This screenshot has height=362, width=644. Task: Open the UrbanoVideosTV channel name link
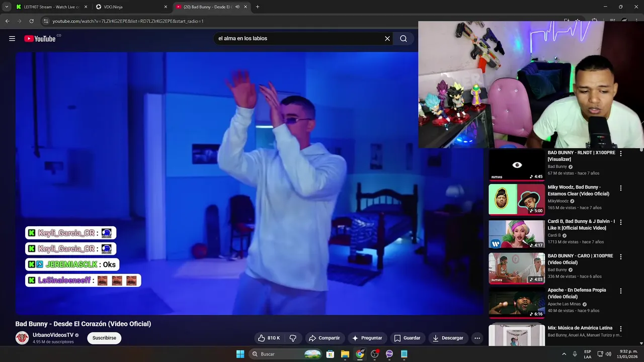[53, 335]
